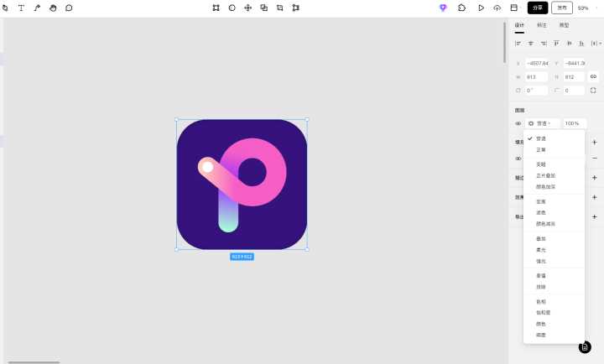This screenshot has height=364, width=604.
Task: Click the create component icon
Action: (x=248, y=8)
